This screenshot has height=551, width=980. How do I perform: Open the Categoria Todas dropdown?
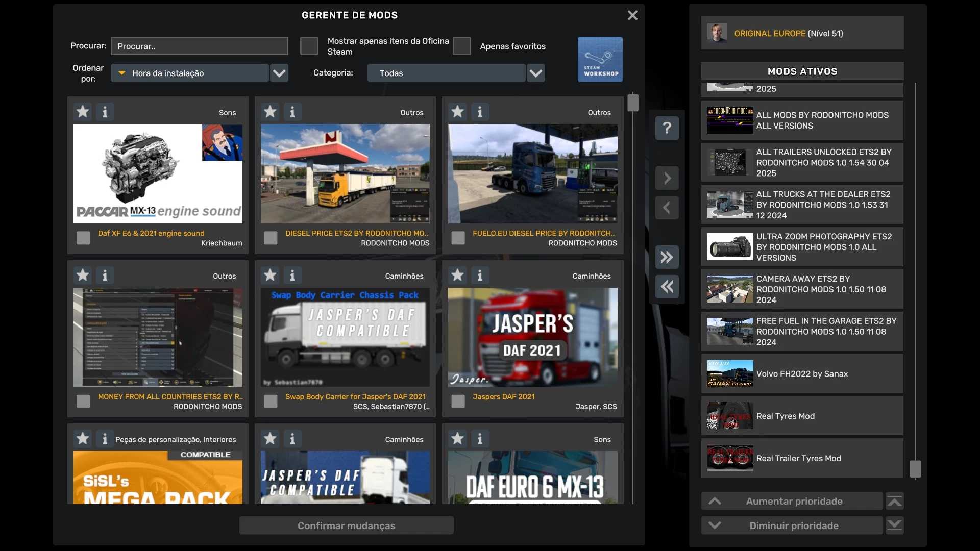[535, 73]
